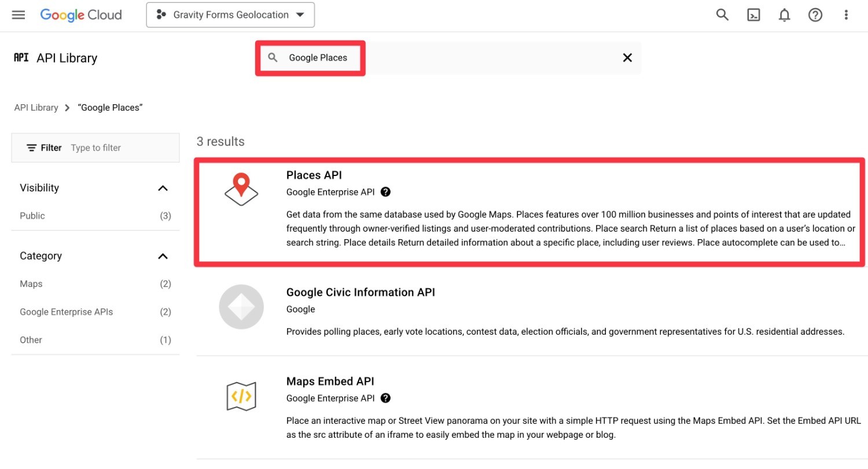Viewport: 868px width, 469px height.
Task: Open the search magnifier in the top bar
Action: tap(722, 14)
